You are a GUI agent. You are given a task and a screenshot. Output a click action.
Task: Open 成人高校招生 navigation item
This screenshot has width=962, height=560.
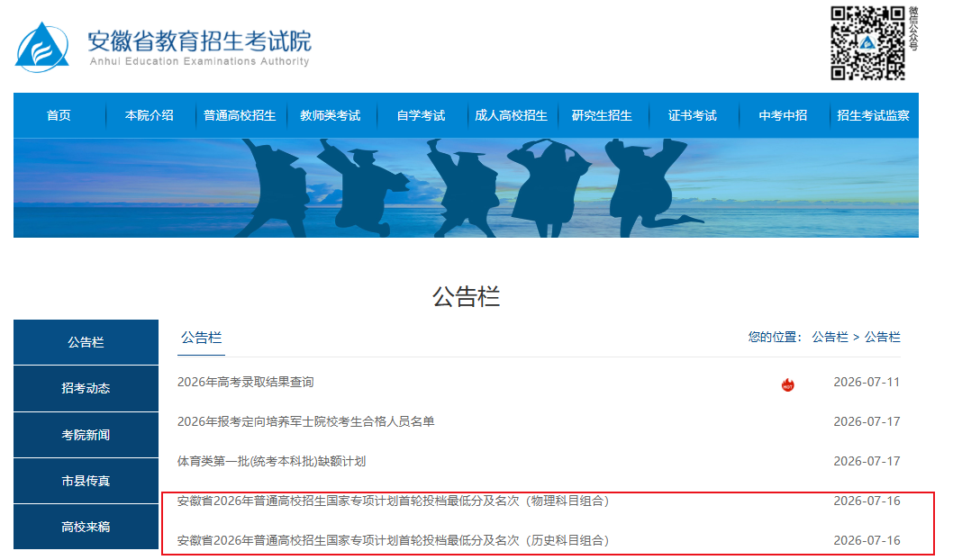click(x=511, y=115)
